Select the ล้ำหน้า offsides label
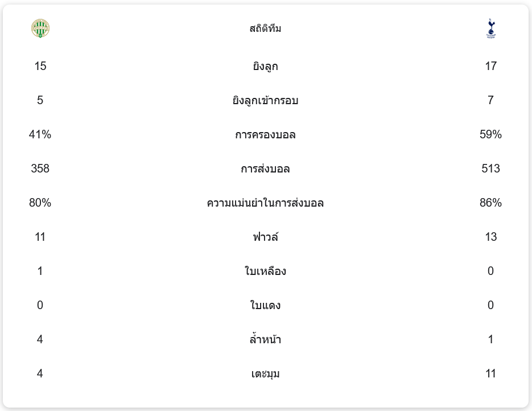The width and height of the screenshot is (532, 411). pos(265,340)
